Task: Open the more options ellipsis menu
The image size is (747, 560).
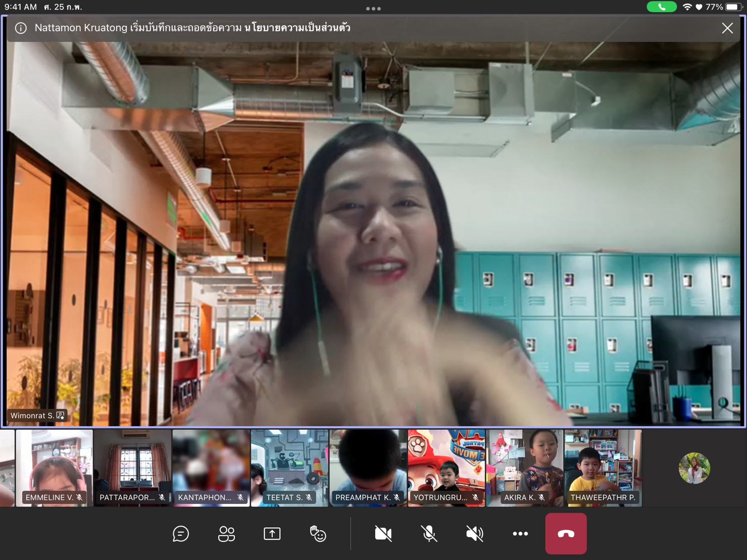Action: click(520, 534)
